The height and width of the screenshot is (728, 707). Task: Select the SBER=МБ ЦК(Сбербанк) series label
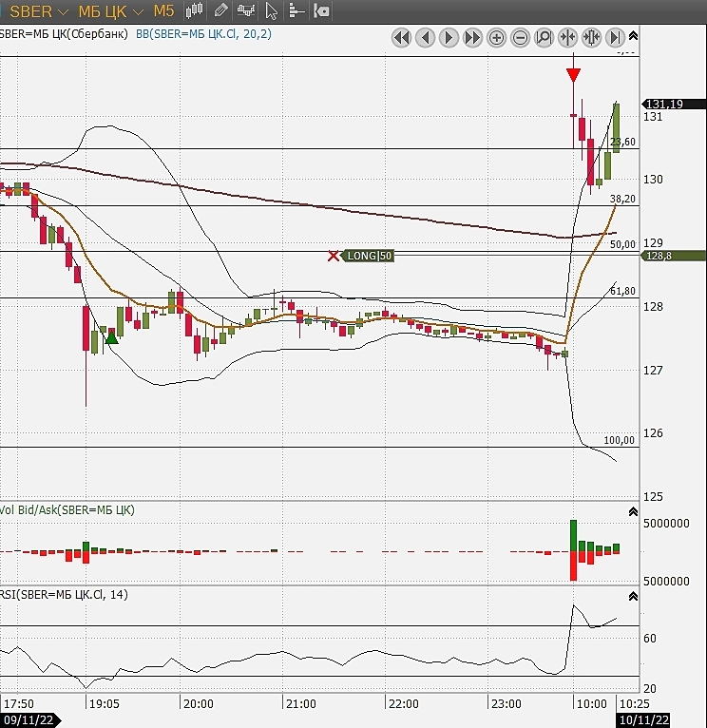(64, 34)
